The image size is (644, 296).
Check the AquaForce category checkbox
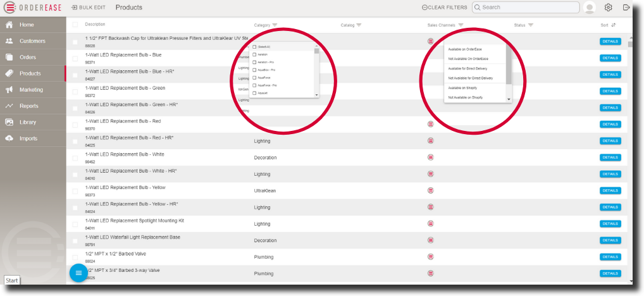click(x=254, y=77)
